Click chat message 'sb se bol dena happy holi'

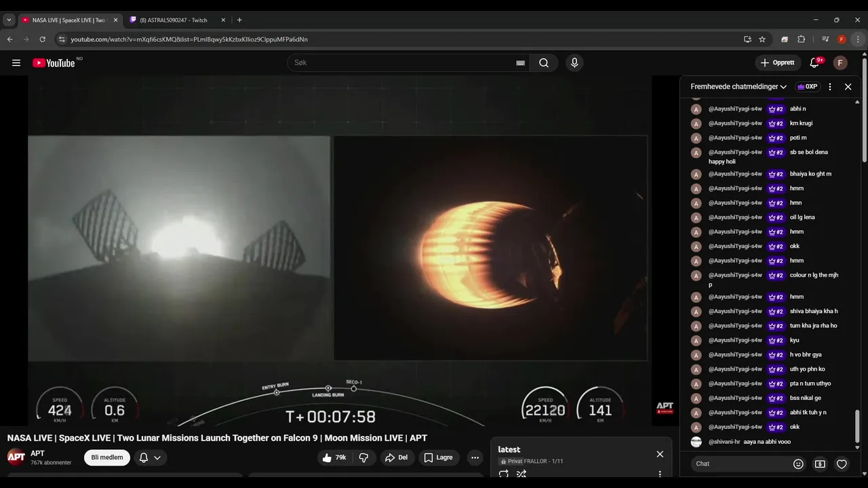point(768,157)
